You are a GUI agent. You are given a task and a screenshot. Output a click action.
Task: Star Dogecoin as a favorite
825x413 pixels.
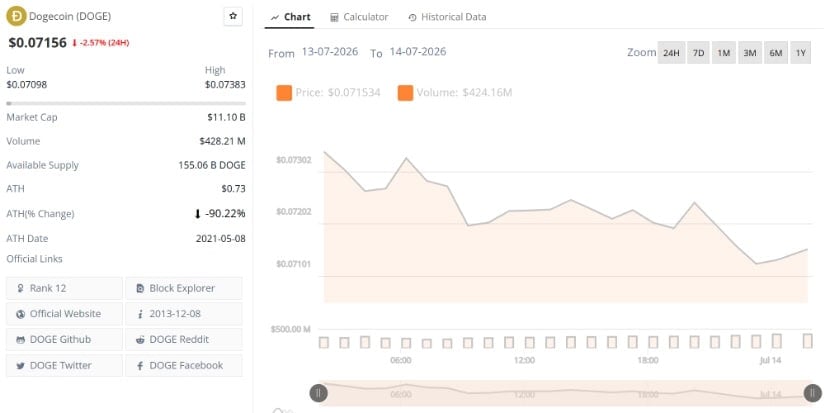click(233, 16)
